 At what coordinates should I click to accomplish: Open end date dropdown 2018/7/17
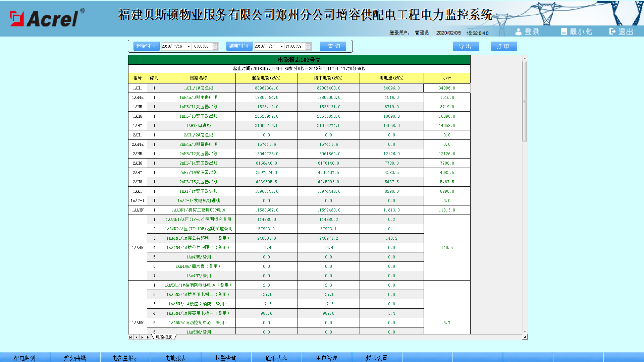(281, 47)
